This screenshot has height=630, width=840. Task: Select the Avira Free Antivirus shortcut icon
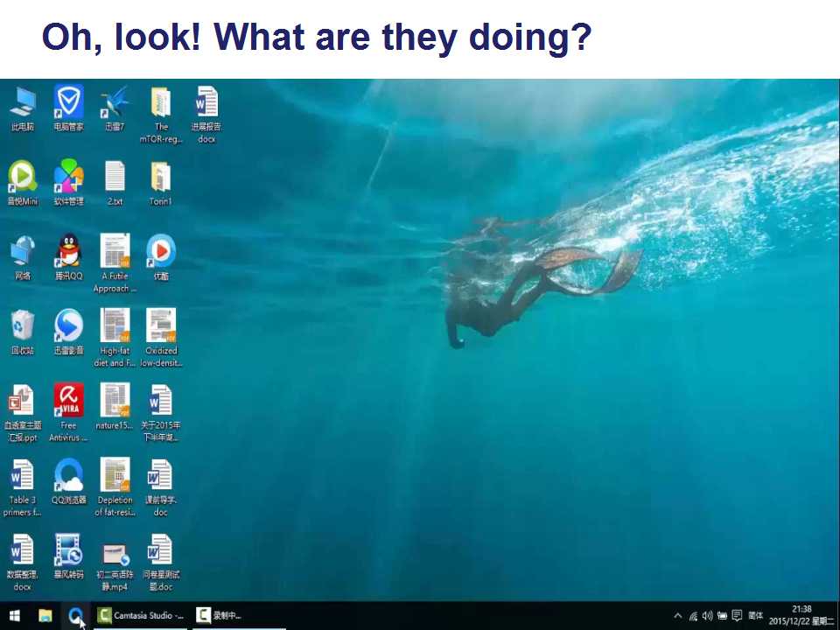(68, 400)
